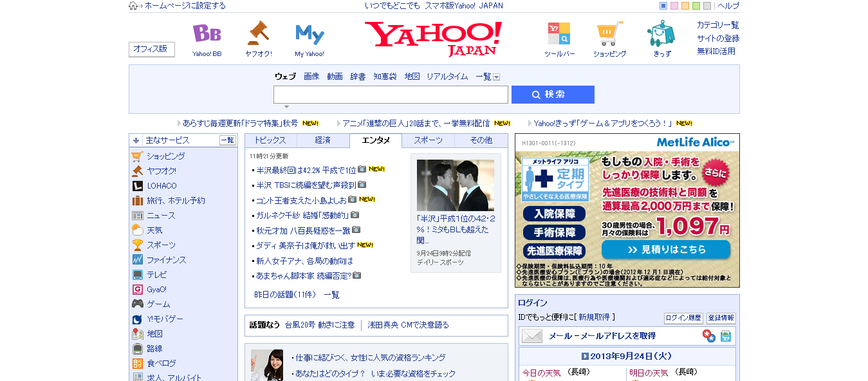Click the 見積りはこちら ad button
Screen dimensions: 868x381
pyautogui.click(x=666, y=250)
